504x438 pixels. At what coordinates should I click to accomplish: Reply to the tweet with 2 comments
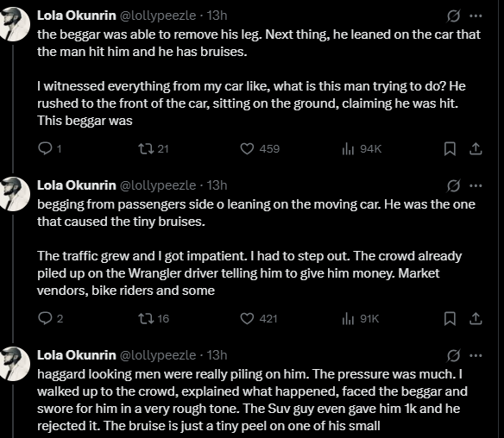pos(50,318)
